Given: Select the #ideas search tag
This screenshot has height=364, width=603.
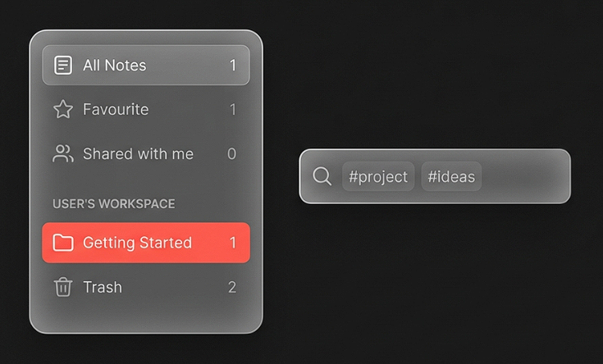Looking at the screenshot, I should tap(451, 176).
